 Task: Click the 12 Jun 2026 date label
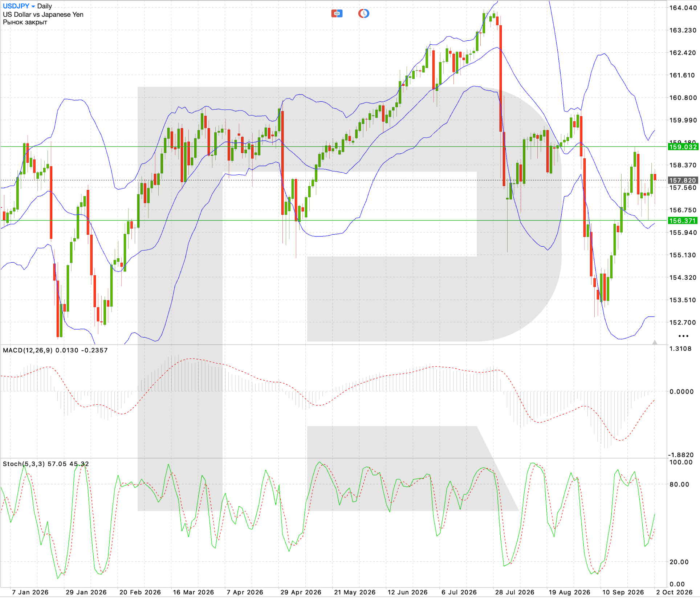click(x=408, y=592)
